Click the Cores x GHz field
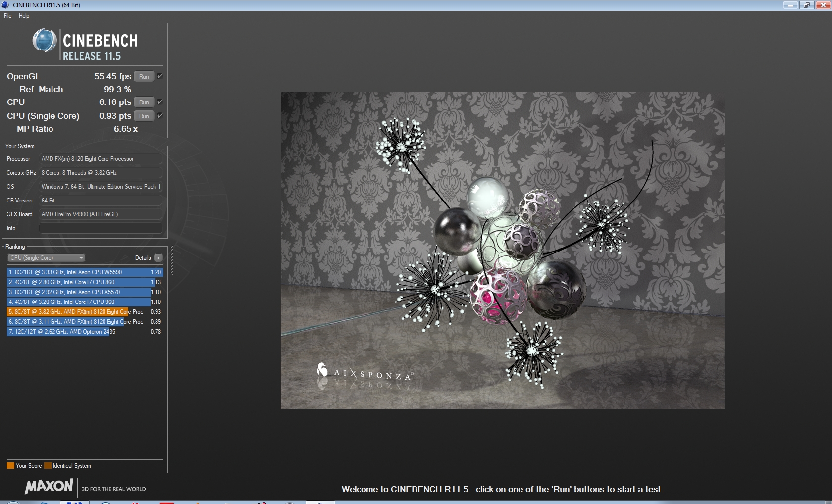This screenshot has width=832, height=504. 101,173
